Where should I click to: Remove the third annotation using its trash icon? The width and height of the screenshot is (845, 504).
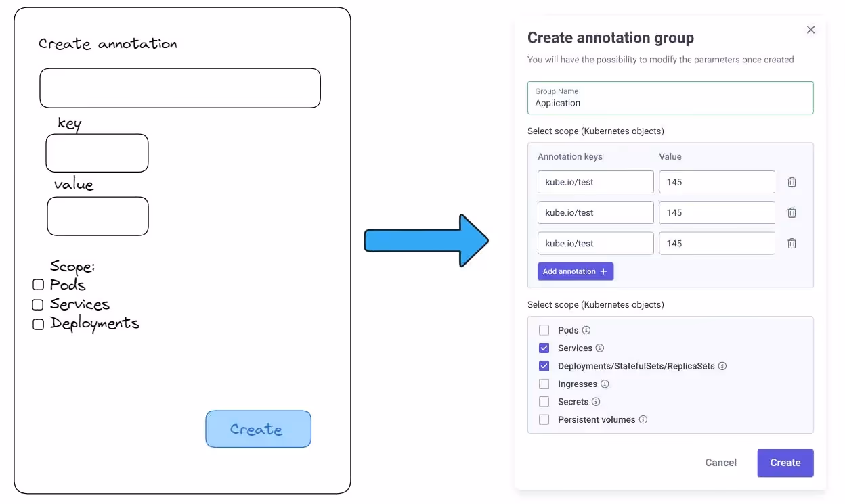pos(792,243)
